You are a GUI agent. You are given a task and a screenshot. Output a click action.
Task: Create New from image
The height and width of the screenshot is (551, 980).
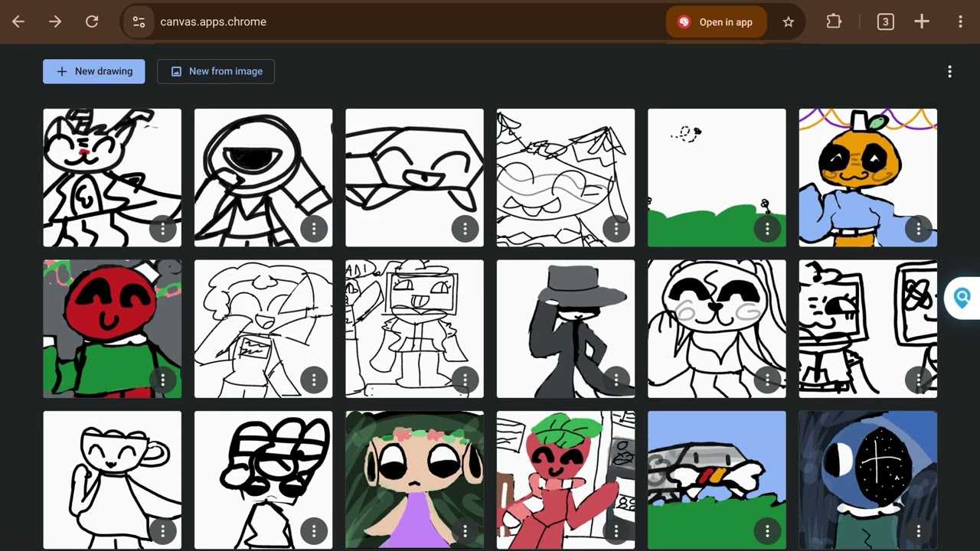[x=216, y=71]
